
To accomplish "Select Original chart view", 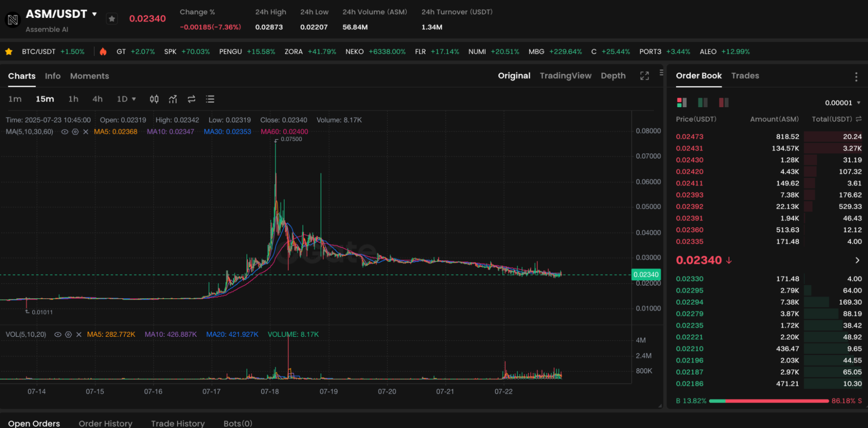I will click(x=514, y=76).
